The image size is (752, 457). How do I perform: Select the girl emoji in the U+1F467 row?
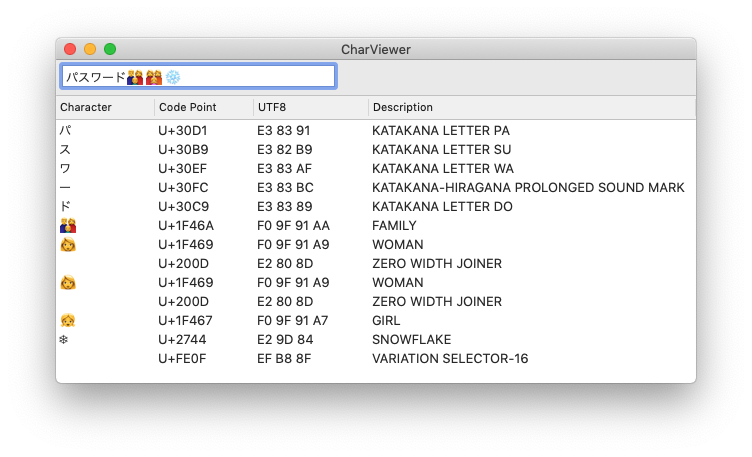coord(68,320)
